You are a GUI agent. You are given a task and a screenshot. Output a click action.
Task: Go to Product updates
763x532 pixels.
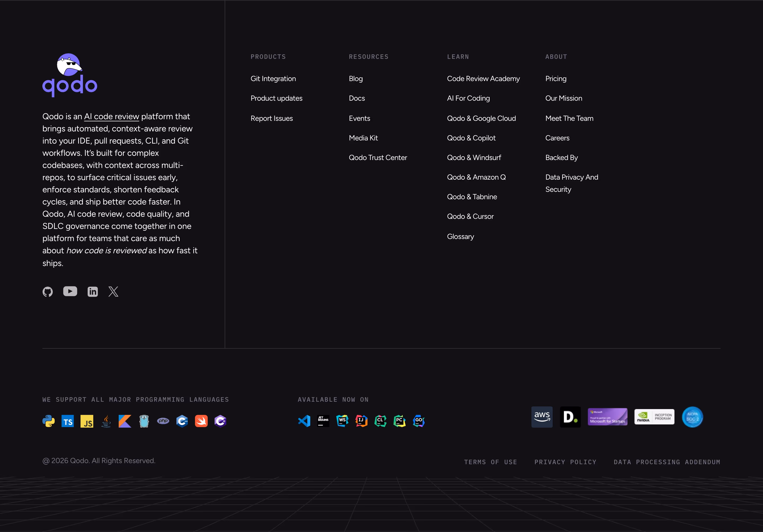277,98
